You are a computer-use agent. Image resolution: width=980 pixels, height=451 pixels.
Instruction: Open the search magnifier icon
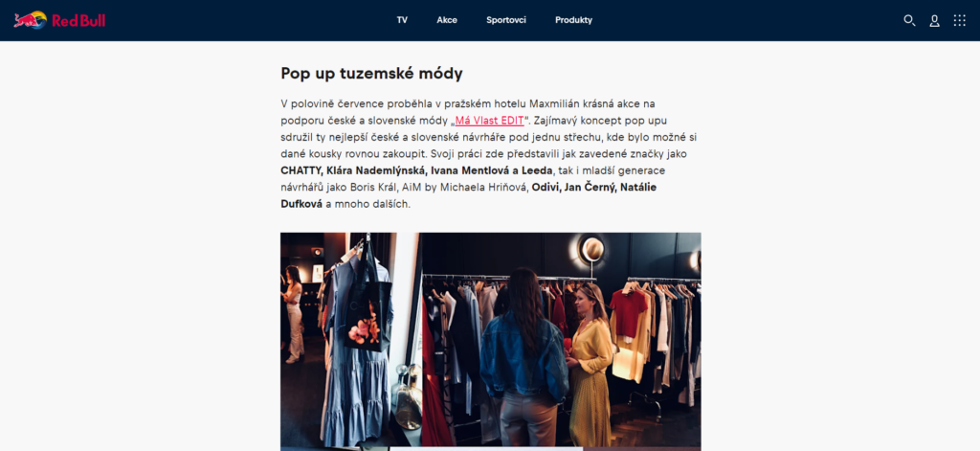click(x=909, y=21)
